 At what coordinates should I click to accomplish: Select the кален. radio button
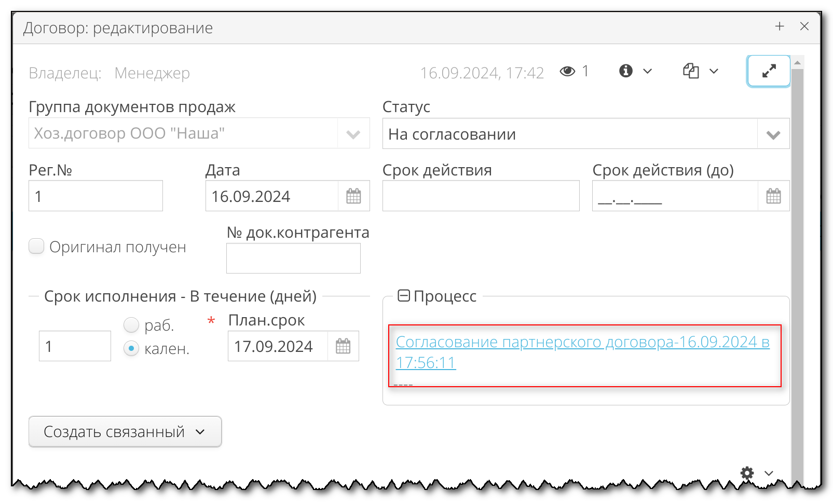click(x=131, y=348)
